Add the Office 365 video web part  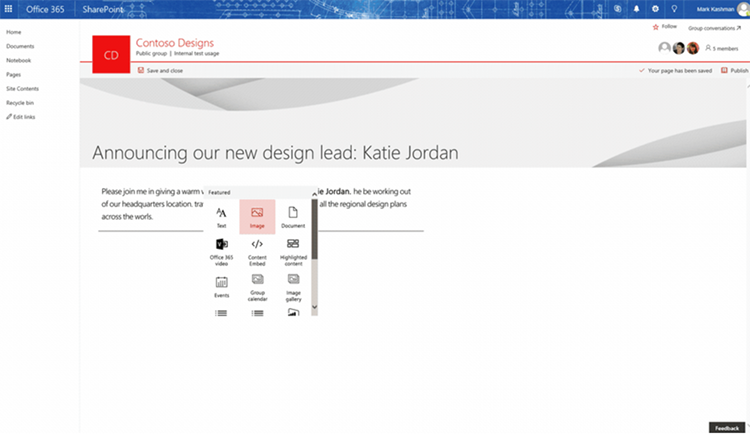tap(221, 252)
